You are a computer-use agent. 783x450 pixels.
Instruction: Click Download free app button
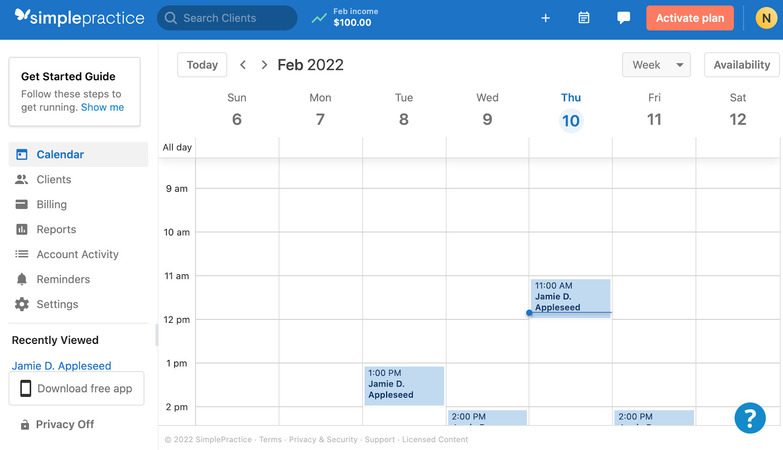(x=76, y=388)
